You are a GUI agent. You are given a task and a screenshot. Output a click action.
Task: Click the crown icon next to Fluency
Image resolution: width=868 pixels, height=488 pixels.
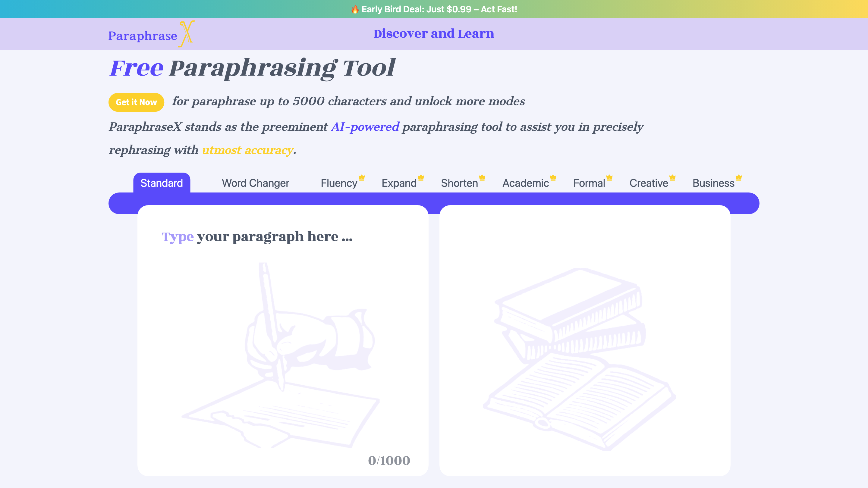point(361,178)
